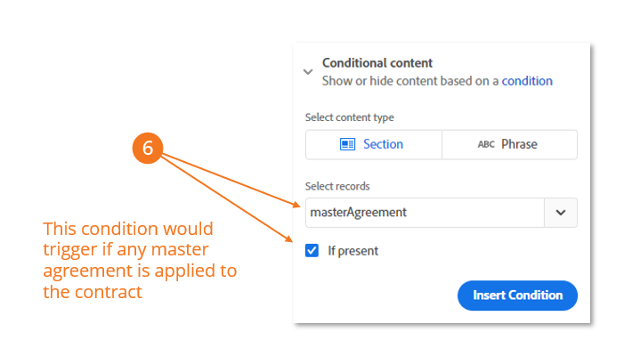Click the "If present" label text

coord(352,251)
